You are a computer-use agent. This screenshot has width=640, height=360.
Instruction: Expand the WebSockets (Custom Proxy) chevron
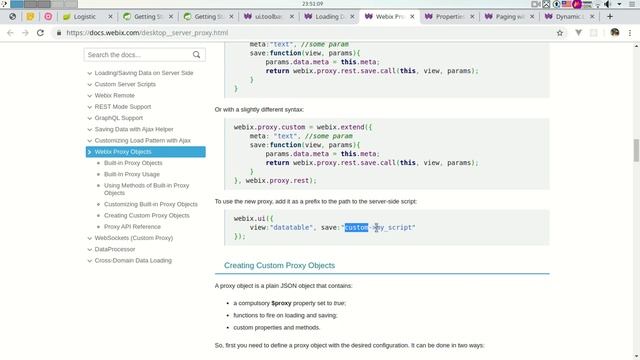coord(89,238)
